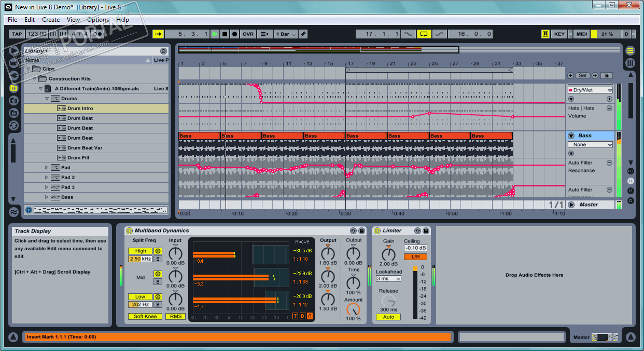
Task: Switch to Arrangement View selector icon
Action: (630, 50)
